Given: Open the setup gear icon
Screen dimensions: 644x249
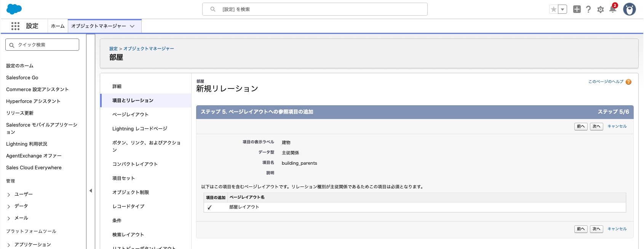Looking at the screenshot, I should click(x=601, y=10).
